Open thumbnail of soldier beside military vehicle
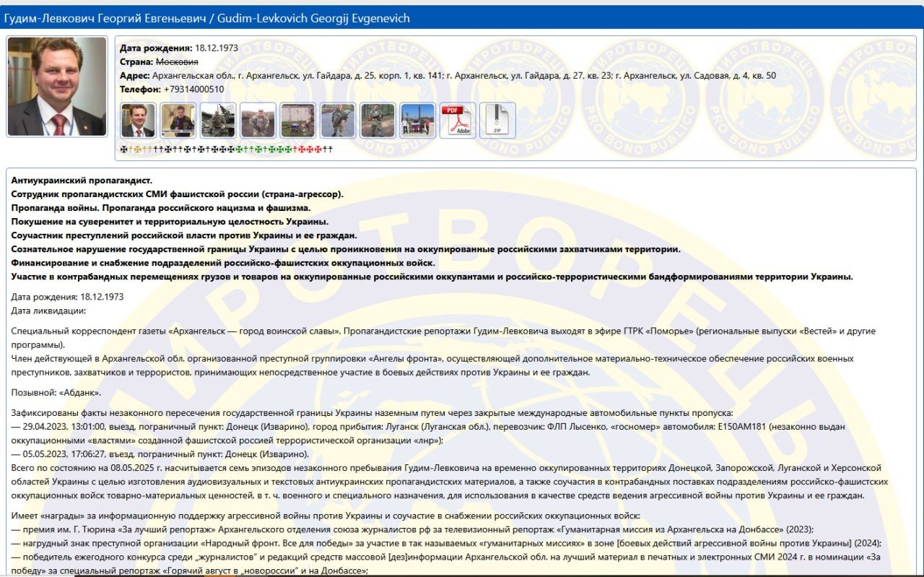Screen dimensions: 924x577 click(218, 121)
